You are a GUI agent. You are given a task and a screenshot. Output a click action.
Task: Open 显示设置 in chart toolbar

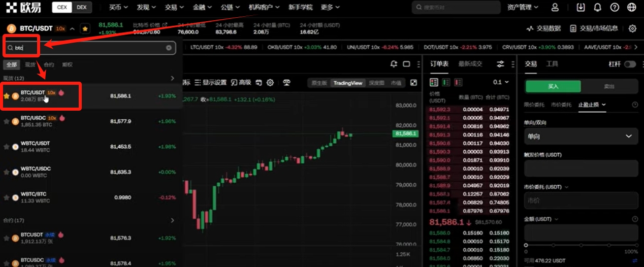[x=210, y=82]
